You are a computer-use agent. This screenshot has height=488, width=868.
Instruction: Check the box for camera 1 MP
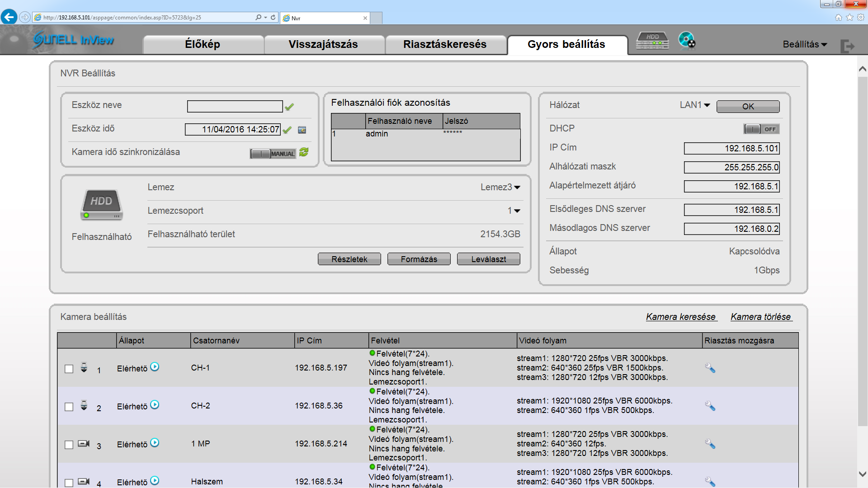pyautogui.click(x=69, y=445)
